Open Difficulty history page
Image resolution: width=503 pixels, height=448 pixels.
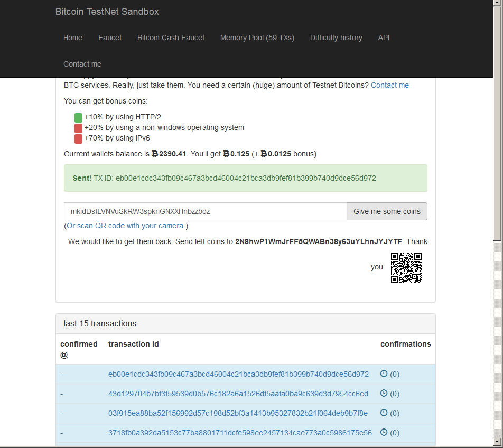coord(336,38)
